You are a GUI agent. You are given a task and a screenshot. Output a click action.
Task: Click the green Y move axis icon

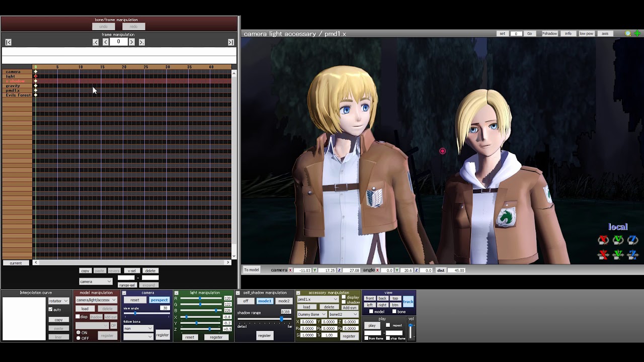click(618, 255)
